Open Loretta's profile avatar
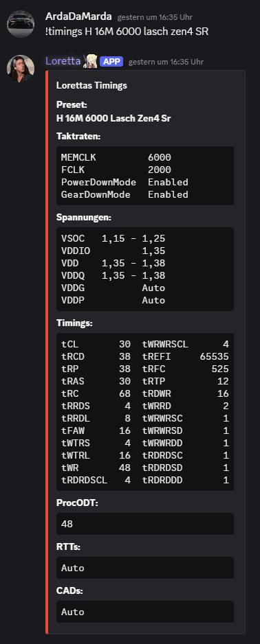260x644 pixels. 21,68
